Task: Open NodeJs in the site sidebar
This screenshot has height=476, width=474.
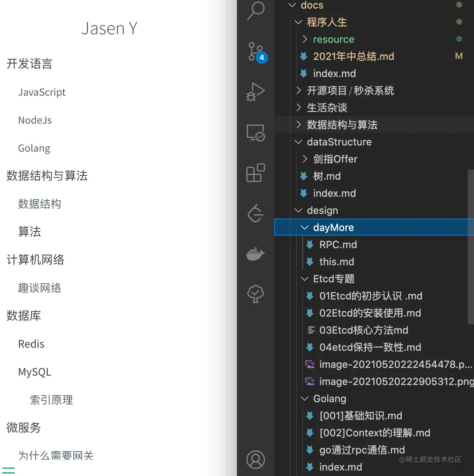Action: click(35, 120)
